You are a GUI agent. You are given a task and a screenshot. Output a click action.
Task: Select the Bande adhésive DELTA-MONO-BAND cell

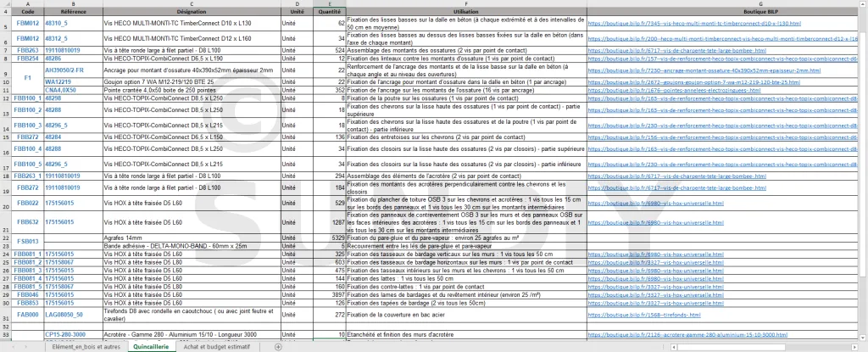pyautogui.click(x=192, y=246)
